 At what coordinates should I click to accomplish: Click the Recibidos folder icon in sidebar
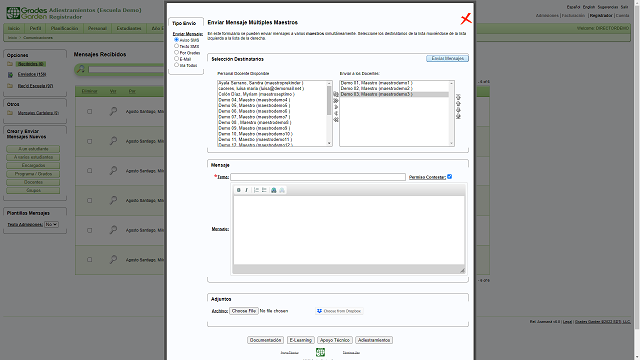(x=10, y=64)
